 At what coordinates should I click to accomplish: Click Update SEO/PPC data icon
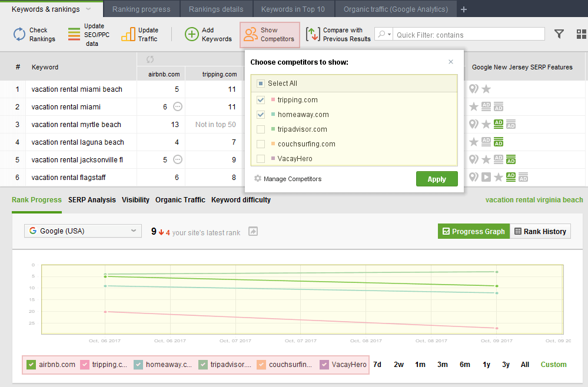coord(74,34)
